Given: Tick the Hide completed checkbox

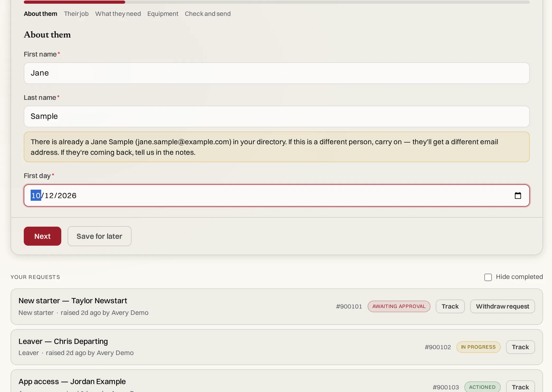Looking at the screenshot, I should click(x=488, y=277).
